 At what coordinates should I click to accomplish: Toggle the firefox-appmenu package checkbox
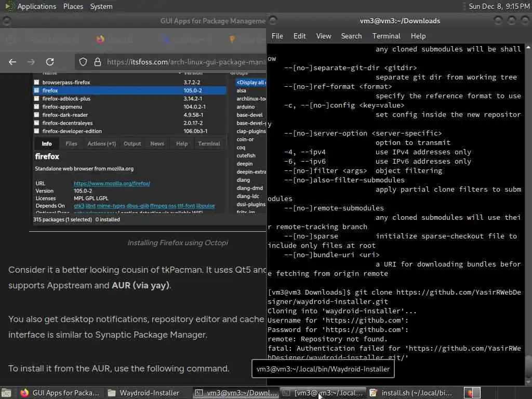pyautogui.click(x=37, y=107)
